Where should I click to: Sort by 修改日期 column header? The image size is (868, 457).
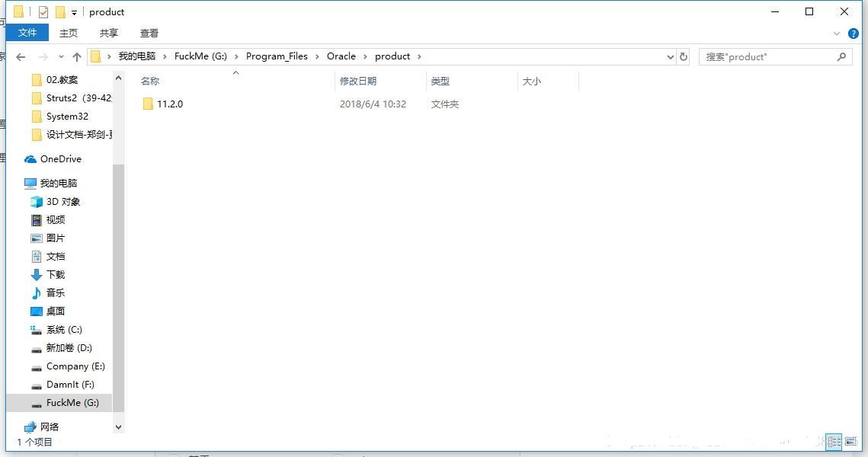(x=358, y=81)
